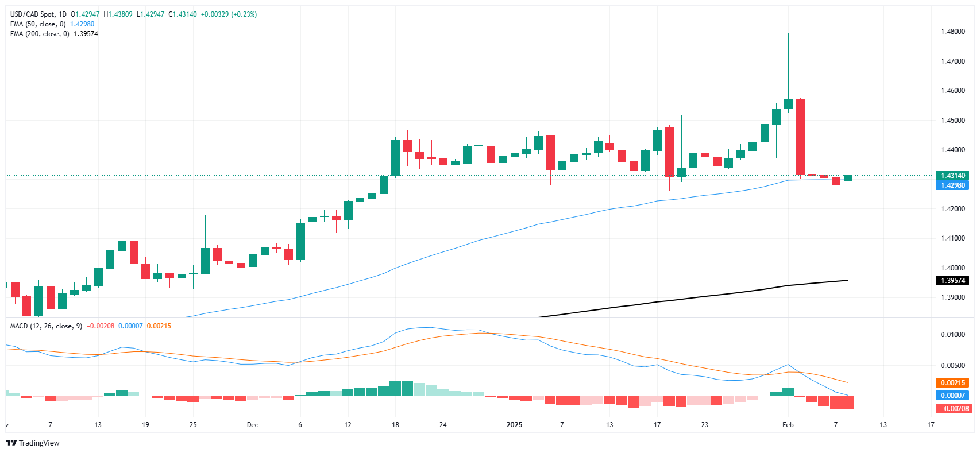Click the green 1.43140 current price tag
The height and width of the screenshot is (453, 980).
pos(952,176)
